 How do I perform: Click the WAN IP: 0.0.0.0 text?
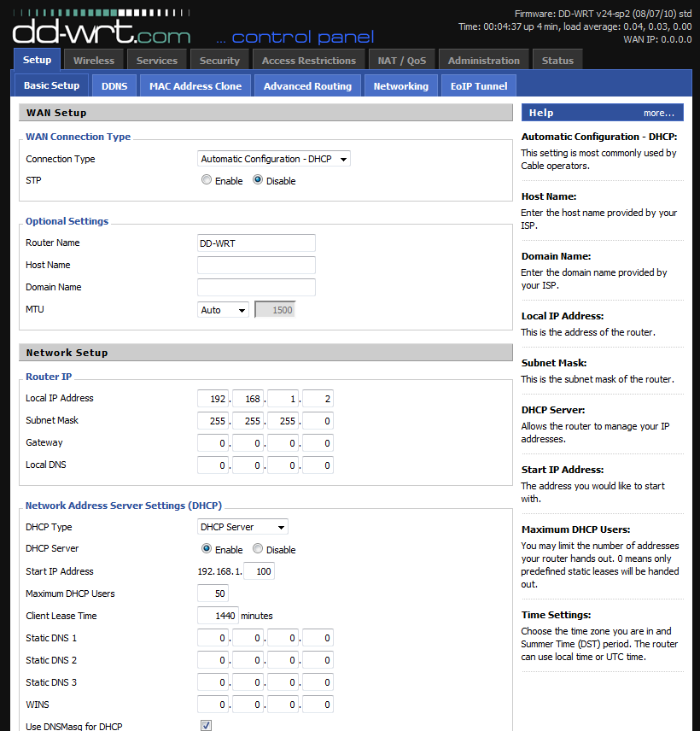[657, 39]
